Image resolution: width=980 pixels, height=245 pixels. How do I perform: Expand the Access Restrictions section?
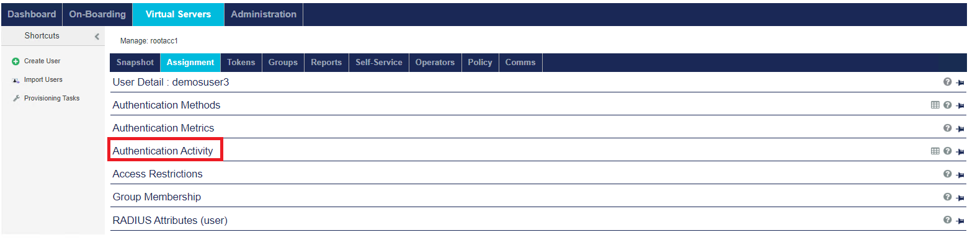[158, 174]
